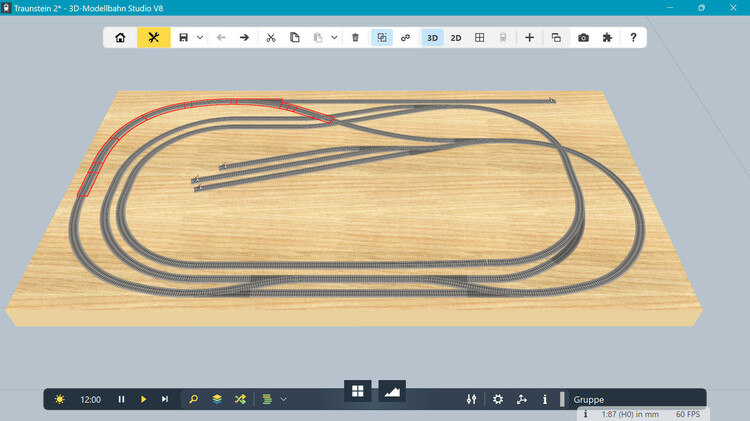
Task: Toggle the tools edit mode icon
Action: pos(154,37)
